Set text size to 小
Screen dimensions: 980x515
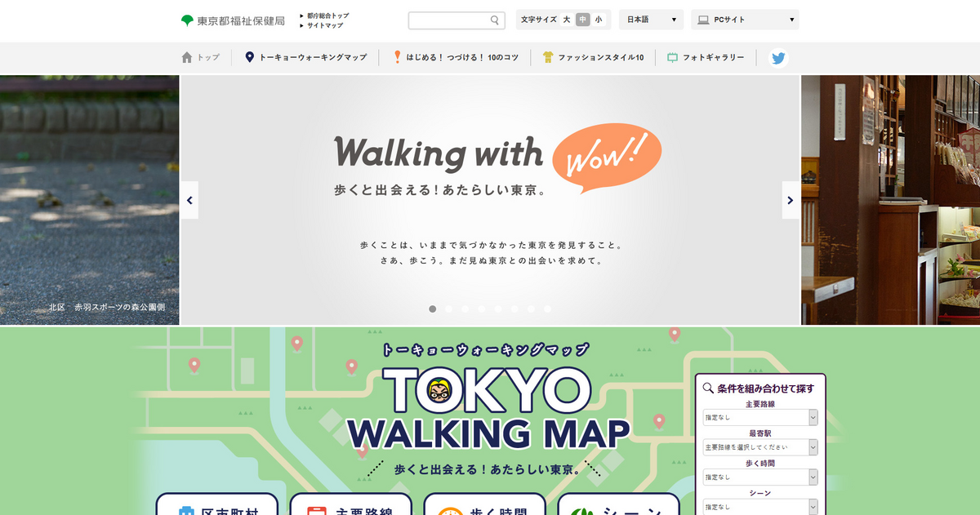pos(599,20)
